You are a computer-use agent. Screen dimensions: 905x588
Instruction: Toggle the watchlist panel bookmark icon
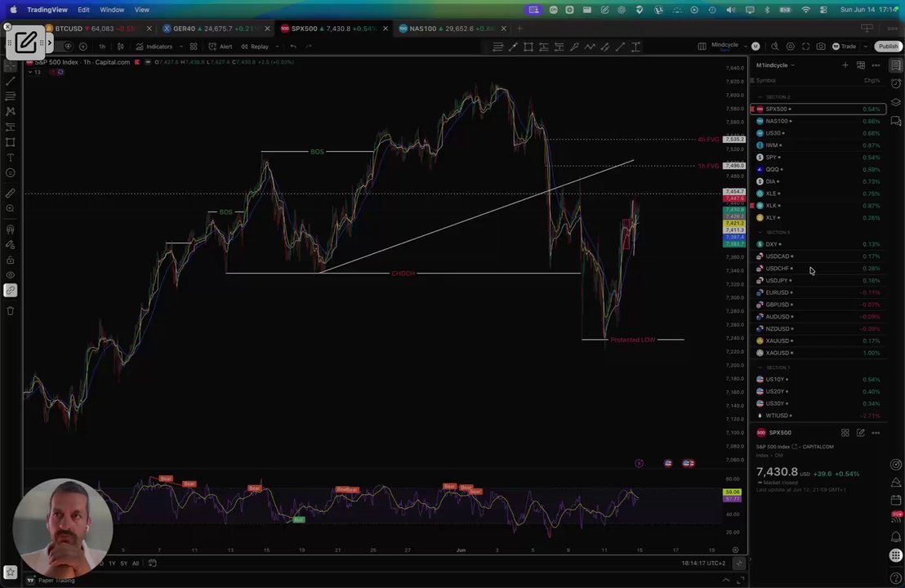pyautogui.click(x=896, y=65)
